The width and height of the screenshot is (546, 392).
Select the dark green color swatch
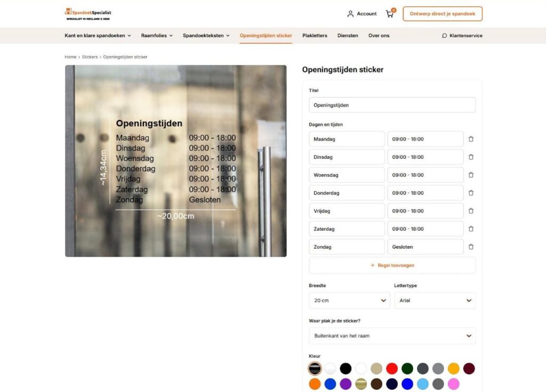pos(407,369)
